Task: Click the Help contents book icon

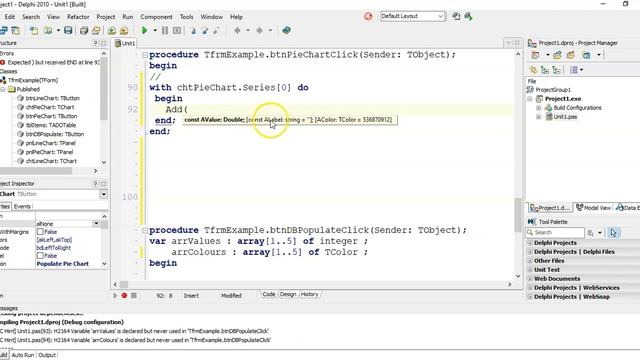Action: (287, 30)
